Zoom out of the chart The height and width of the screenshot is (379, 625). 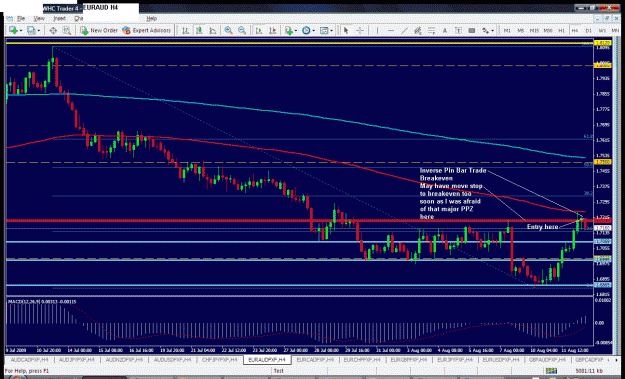pyautogui.click(x=242, y=30)
